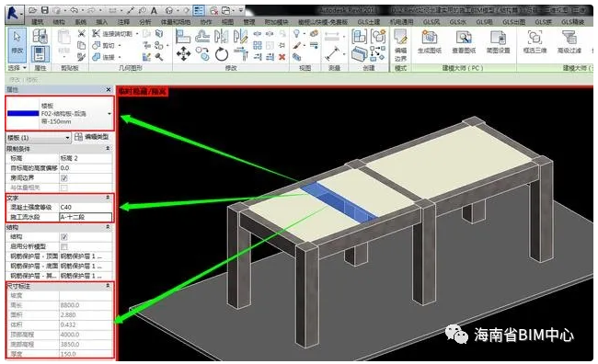Click the Text 'A' tool in quick access toolbar
Image resolution: width=598 pixels, height=364 pixels.
(154, 11)
